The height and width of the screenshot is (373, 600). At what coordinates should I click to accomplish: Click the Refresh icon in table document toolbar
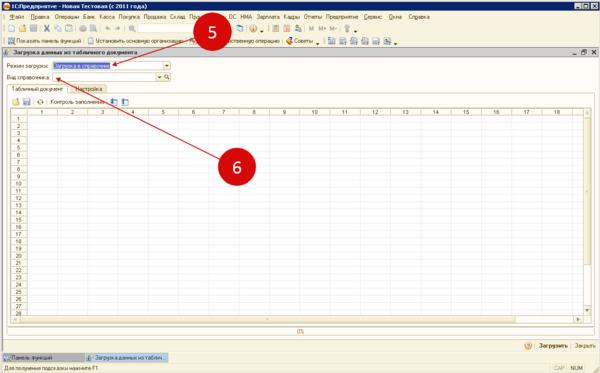[x=40, y=102]
